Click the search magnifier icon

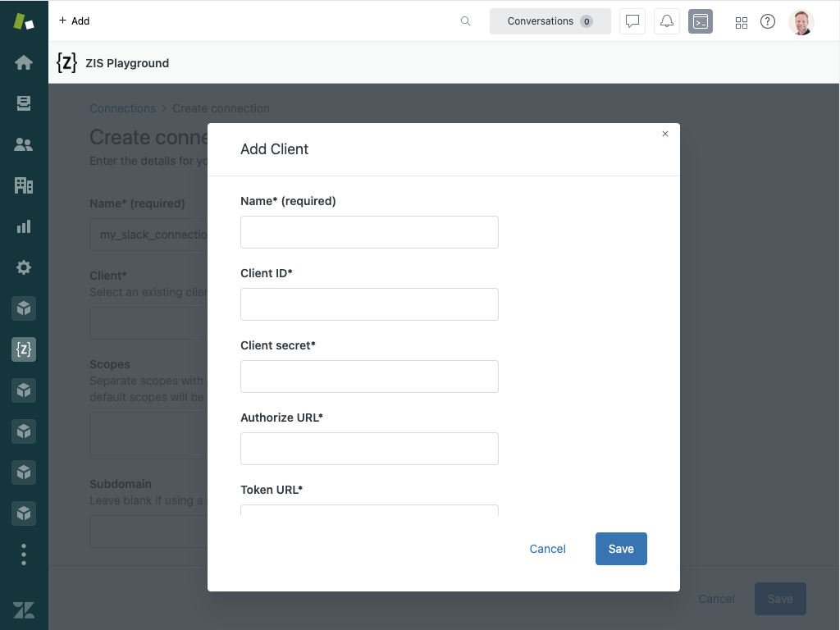tap(465, 21)
